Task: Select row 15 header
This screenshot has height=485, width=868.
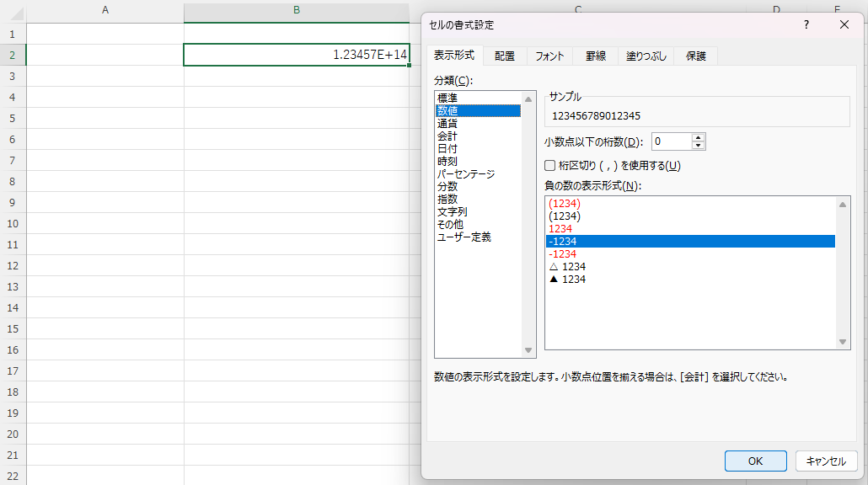Action: point(13,328)
